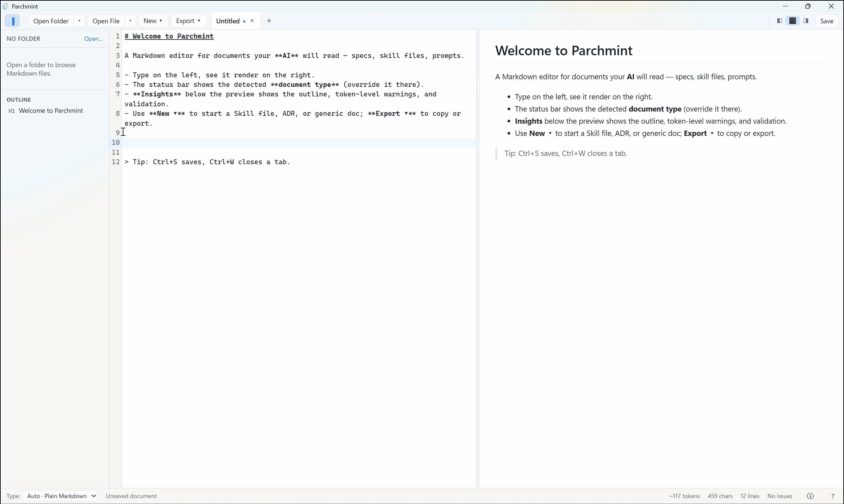Click the Parchmint app icon in title bar
This screenshot has width=844, height=504.
[5, 6]
